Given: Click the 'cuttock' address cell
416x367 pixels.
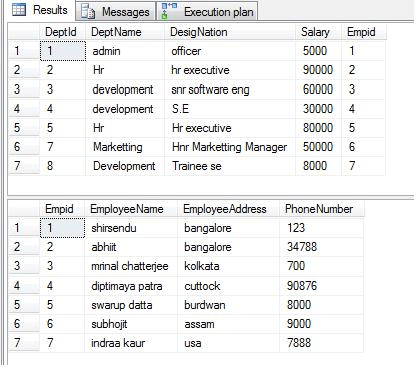Looking at the screenshot, I should (229, 286).
